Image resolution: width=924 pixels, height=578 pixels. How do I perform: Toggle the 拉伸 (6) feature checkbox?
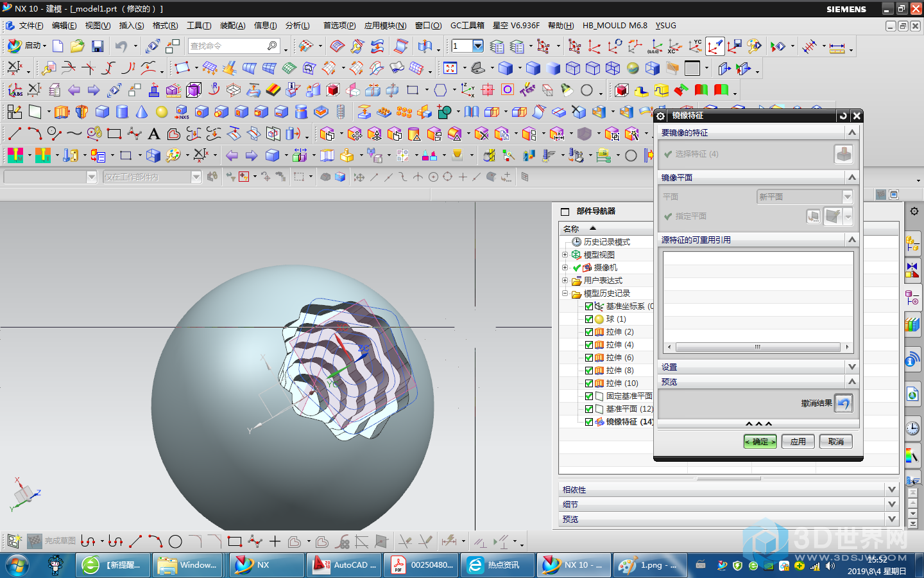[x=589, y=358]
